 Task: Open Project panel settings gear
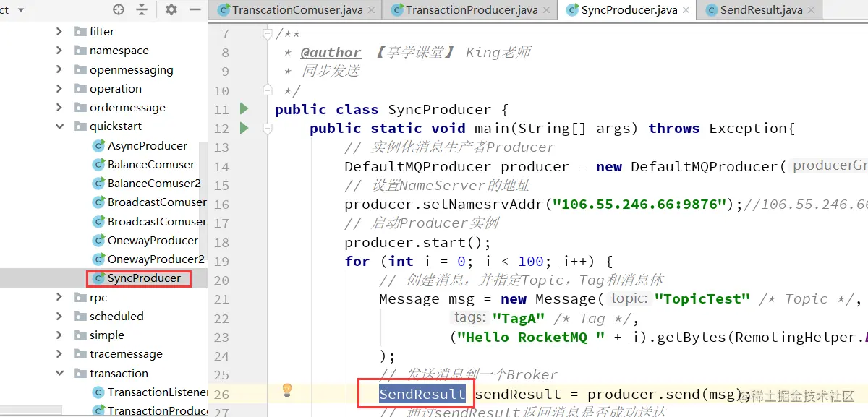[x=171, y=9]
